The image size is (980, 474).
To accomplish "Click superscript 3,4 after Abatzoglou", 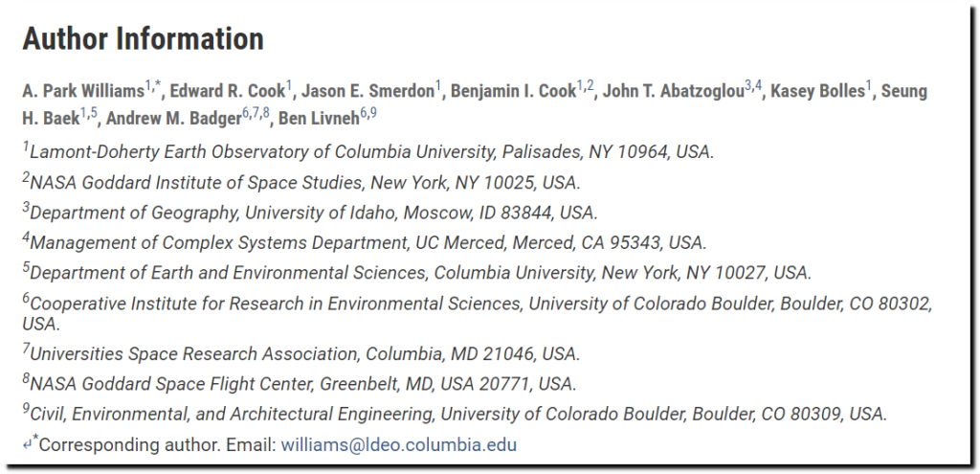I will coord(753,86).
